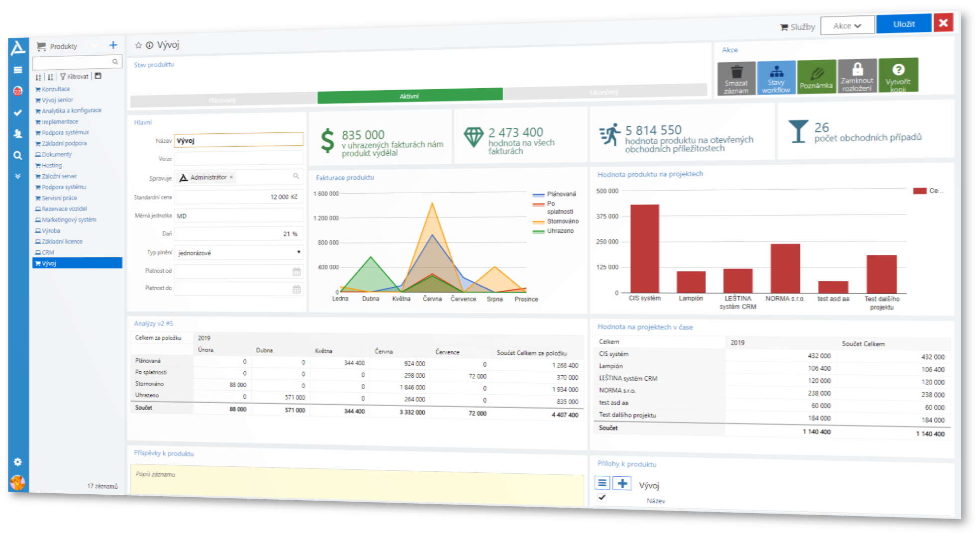Click the Filtrovat filter button
The width and height of the screenshot is (980, 538).
pos(74,77)
